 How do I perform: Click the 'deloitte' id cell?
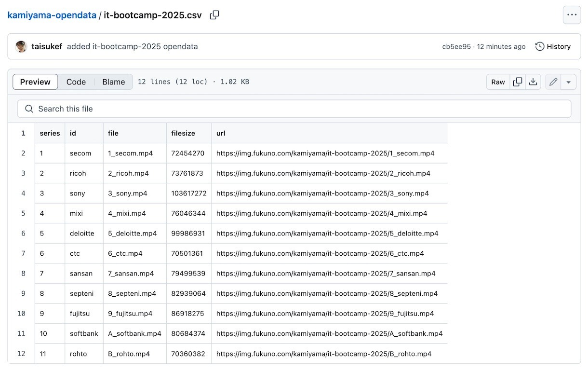84,234
